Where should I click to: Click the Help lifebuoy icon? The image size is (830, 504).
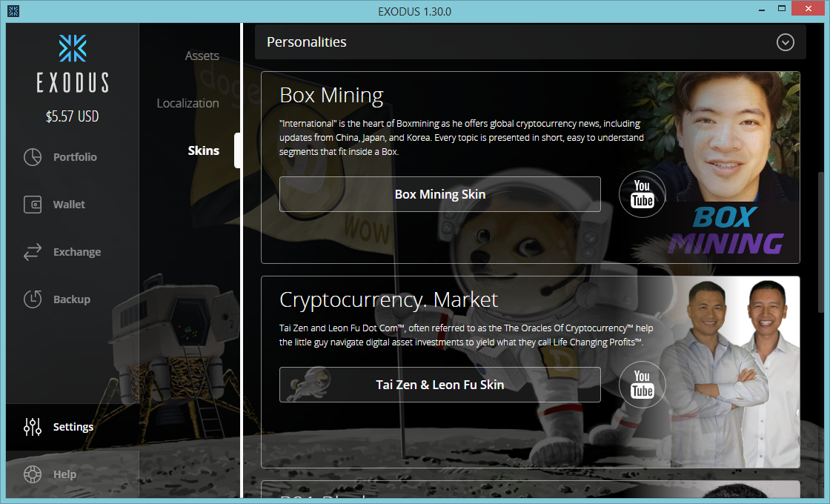tap(33, 474)
